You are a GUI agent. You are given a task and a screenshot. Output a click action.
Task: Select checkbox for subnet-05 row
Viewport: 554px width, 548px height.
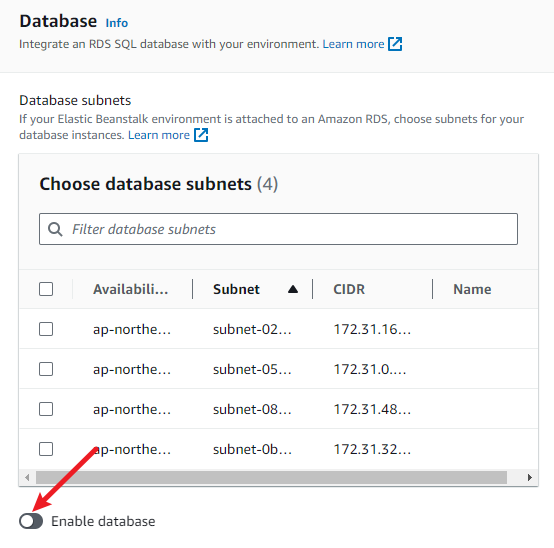tap(46, 369)
